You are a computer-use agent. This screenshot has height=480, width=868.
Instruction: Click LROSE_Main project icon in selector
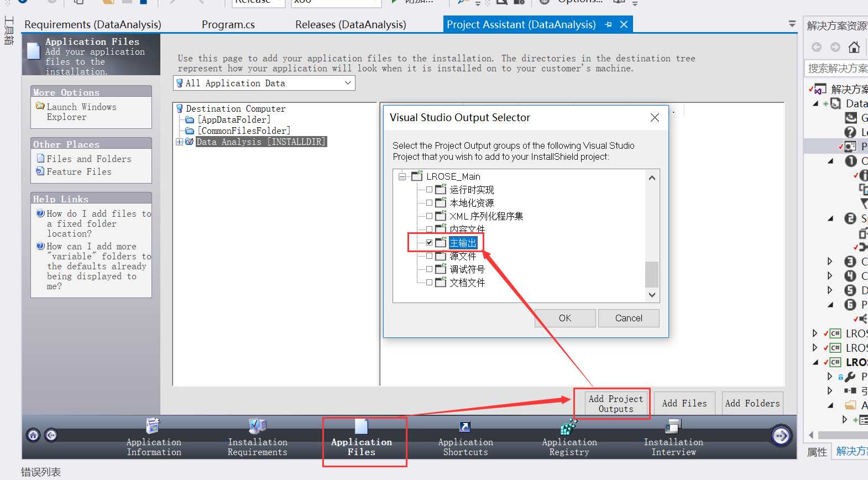point(417,176)
